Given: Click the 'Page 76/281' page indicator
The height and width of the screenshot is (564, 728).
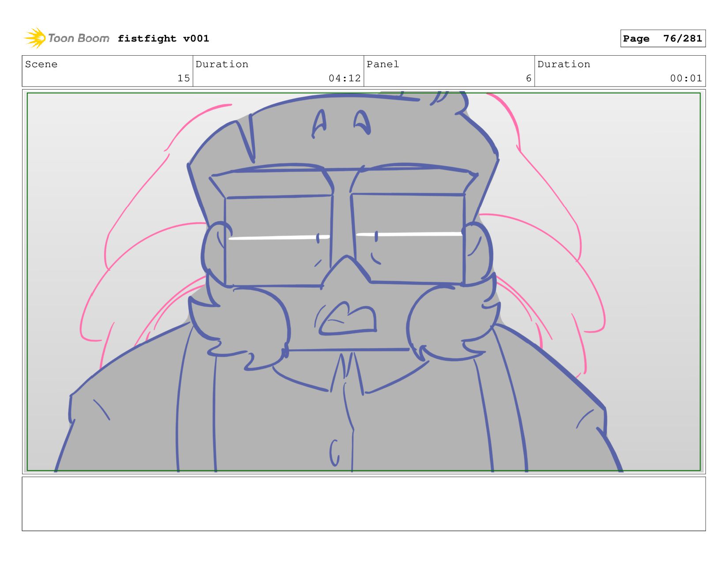Looking at the screenshot, I should point(663,38).
